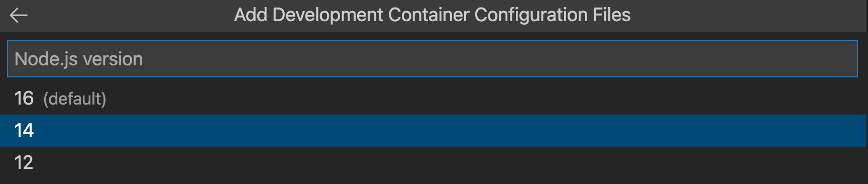Focus the Node.js version input field
868x184 pixels.
(432, 59)
